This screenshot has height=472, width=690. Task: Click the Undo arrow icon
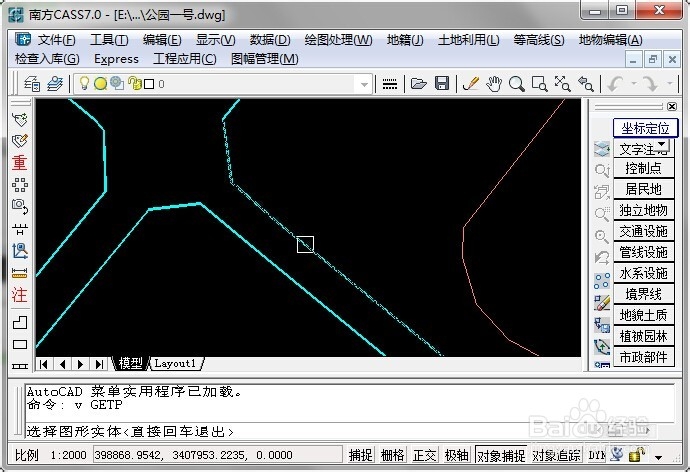click(615, 84)
